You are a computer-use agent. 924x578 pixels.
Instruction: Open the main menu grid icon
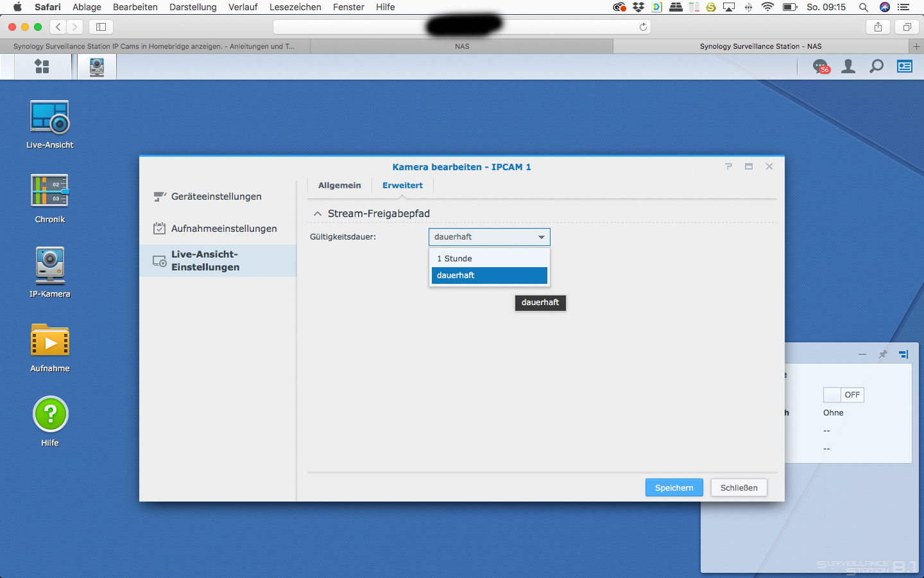tap(42, 67)
